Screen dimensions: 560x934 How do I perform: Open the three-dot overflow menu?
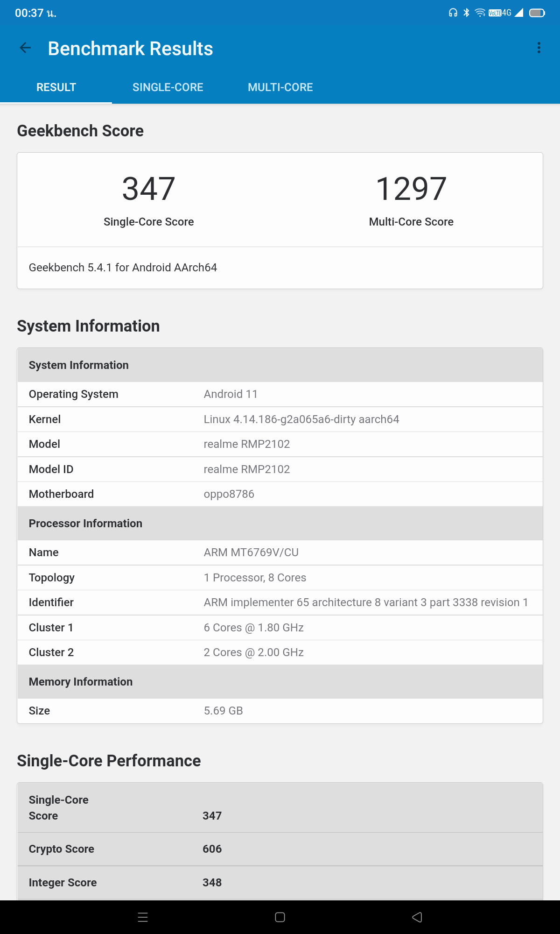[539, 48]
